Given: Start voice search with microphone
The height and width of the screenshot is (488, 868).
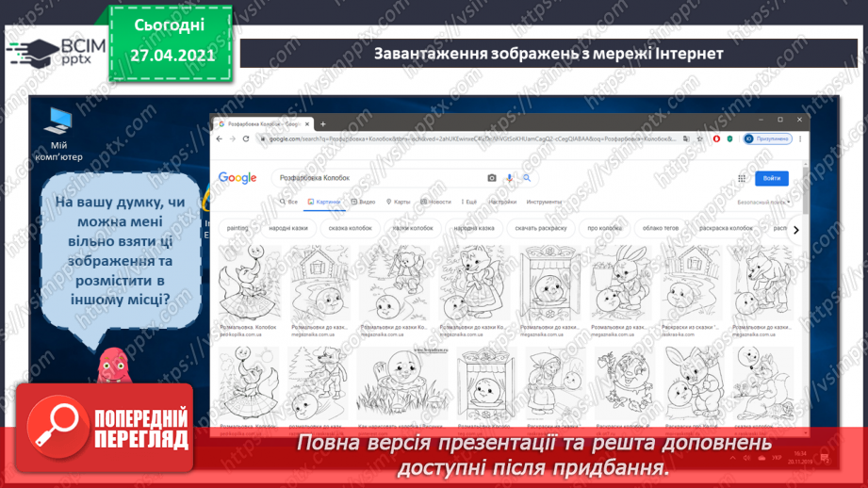Looking at the screenshot, I should (509, 178).
